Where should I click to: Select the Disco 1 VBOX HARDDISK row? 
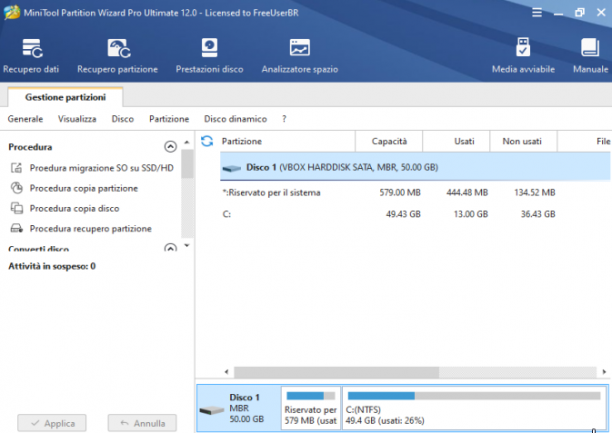(415, 167)
